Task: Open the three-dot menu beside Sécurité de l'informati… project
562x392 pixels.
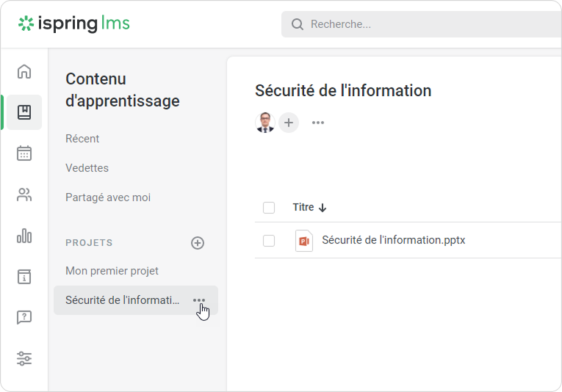Action: (x=199, y=300)
